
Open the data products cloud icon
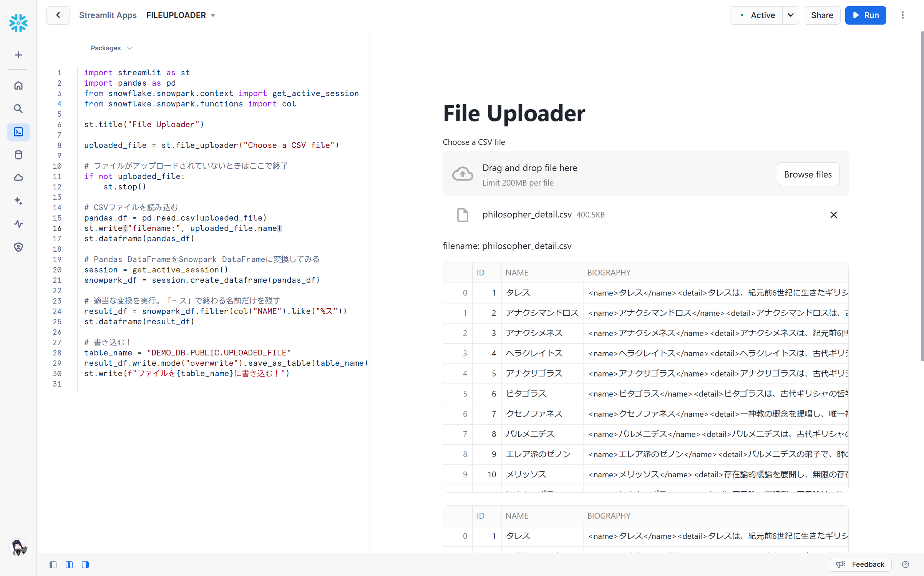tap(18, 178)
